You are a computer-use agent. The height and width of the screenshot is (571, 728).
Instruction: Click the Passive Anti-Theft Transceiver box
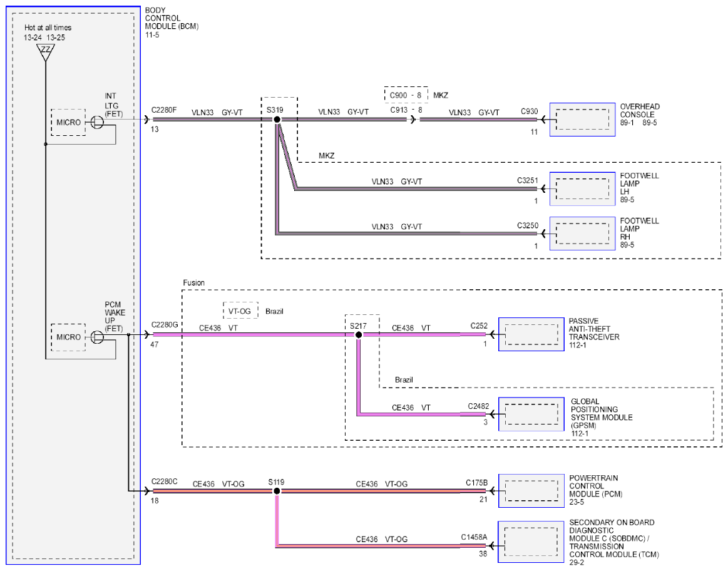[531, 334]
